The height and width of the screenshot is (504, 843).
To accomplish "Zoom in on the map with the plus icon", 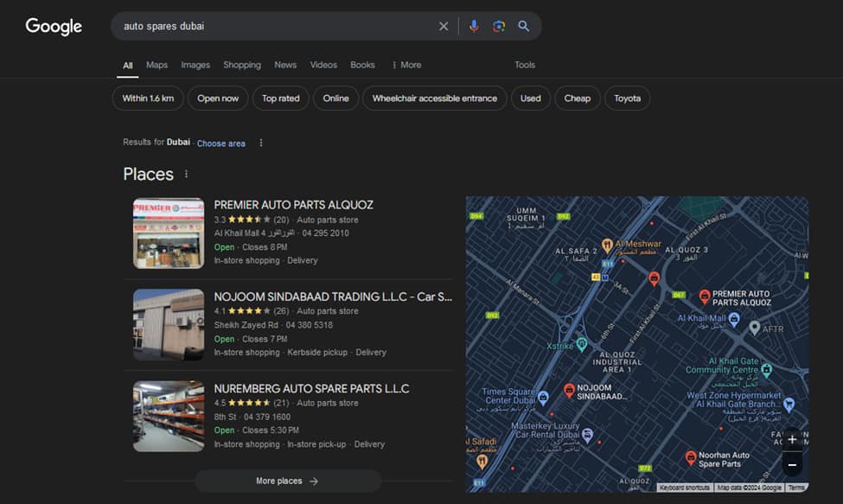I will 792,440.
